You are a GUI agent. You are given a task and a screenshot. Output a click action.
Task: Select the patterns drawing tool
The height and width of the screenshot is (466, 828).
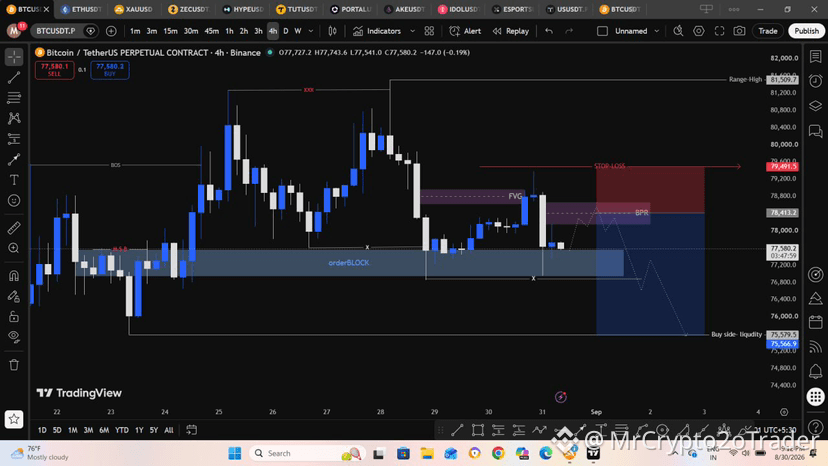pyautogui.click(x=14, y=118)
